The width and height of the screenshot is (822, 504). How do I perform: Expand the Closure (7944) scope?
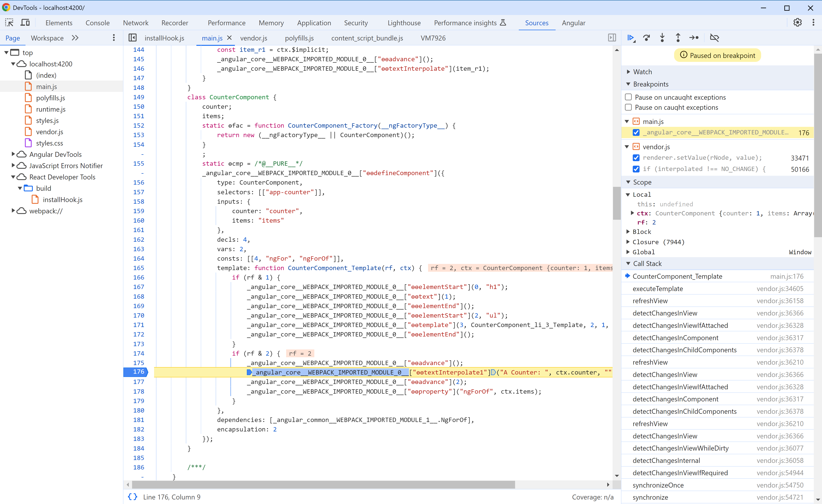pos(628,242)
